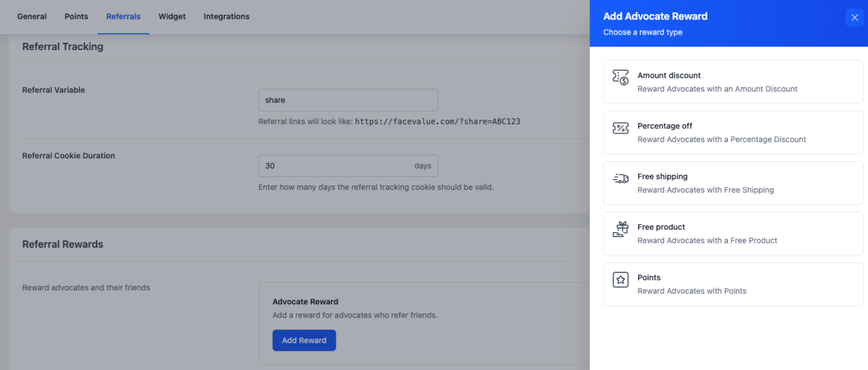Click the Referral Variable share input field
The image size is (868, 370).
click(x=348, y=99)
